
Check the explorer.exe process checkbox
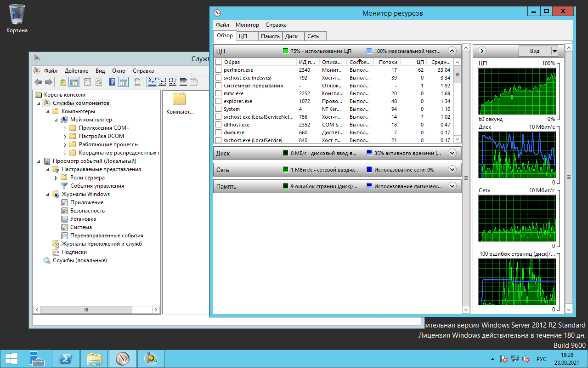[219, 101]
